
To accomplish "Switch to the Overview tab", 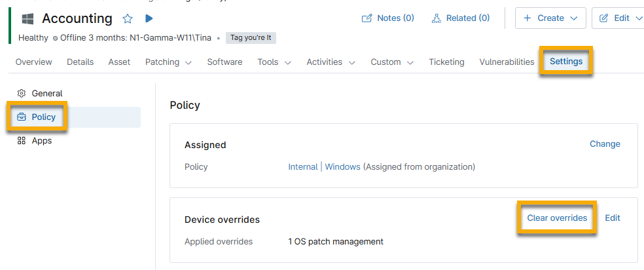I will [x=34, y=62].
